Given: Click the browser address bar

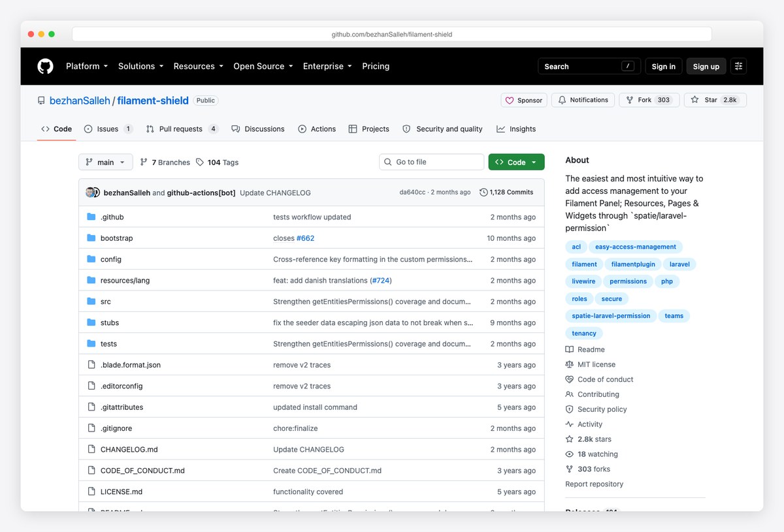Looking at the screenshot, I should [x=392, y=34].
